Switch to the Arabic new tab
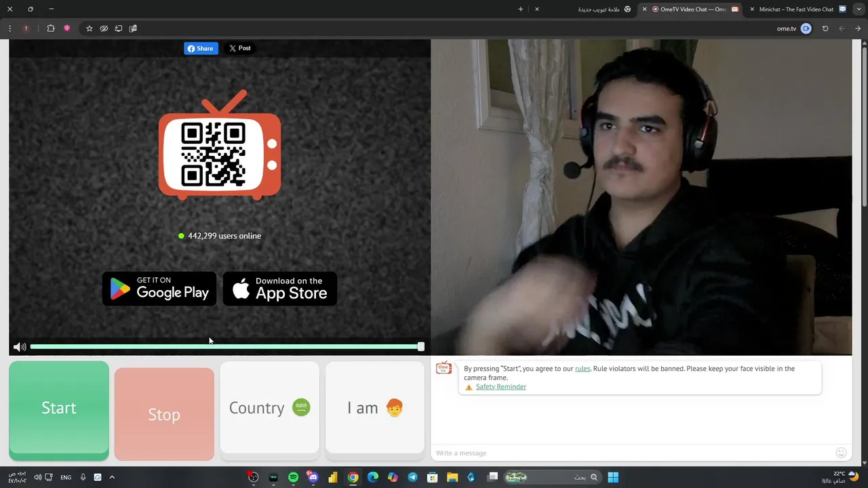The width and height of the screenshot is (868, 488). click(584, 9)
